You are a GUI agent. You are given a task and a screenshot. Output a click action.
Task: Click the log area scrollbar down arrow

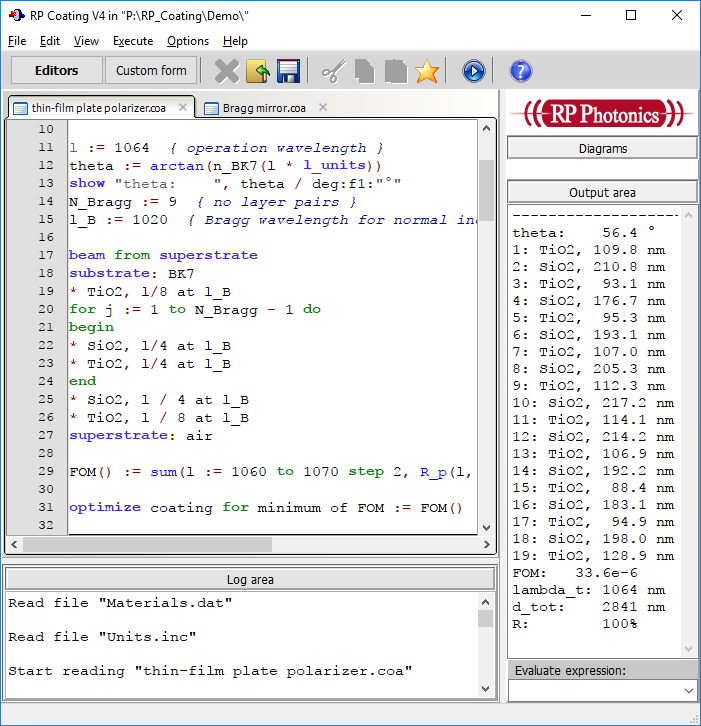pyautogui.click(x=485, y=689)
